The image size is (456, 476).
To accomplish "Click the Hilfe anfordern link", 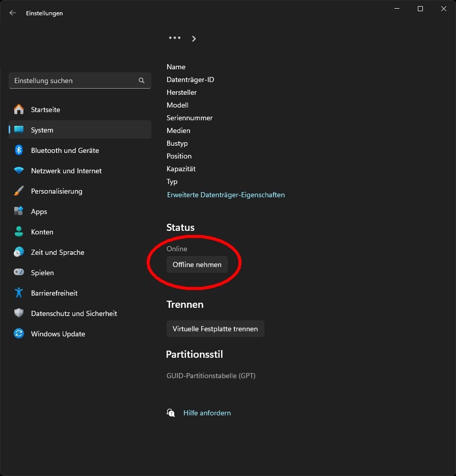I will point(207,413).
